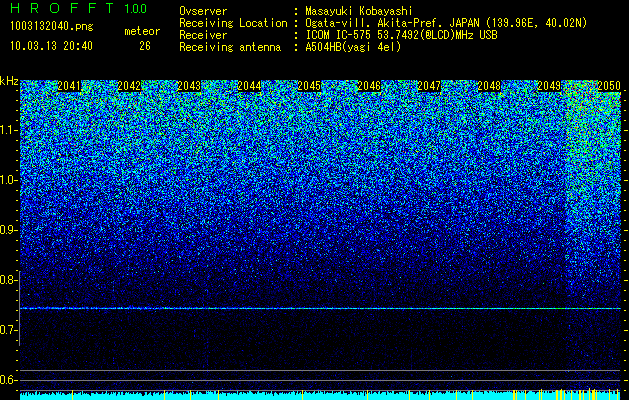Click the date stamp 10.03.13 20:40
Image resolution: width=629 pixels, height=400 pixels.
(51, 46)
